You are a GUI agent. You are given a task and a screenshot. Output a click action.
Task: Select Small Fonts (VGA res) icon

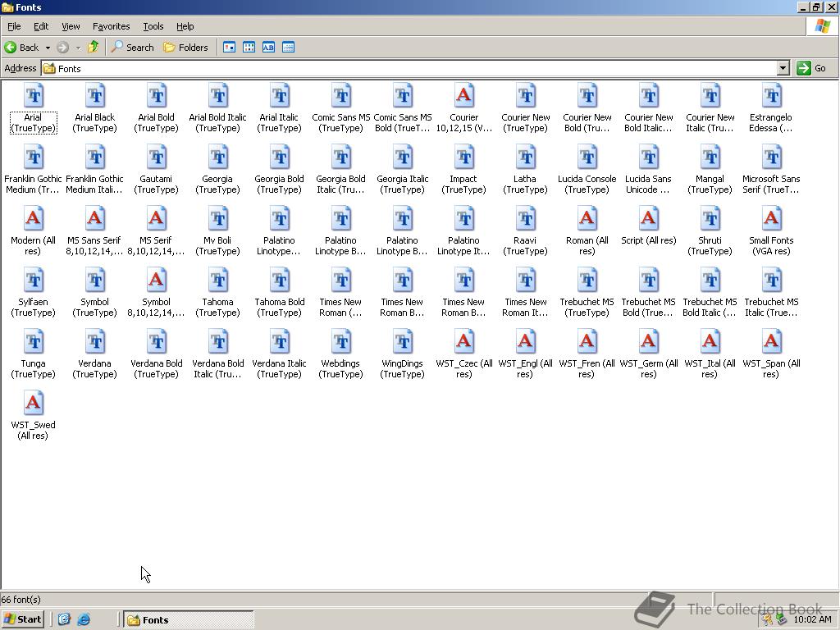(772, 218)
